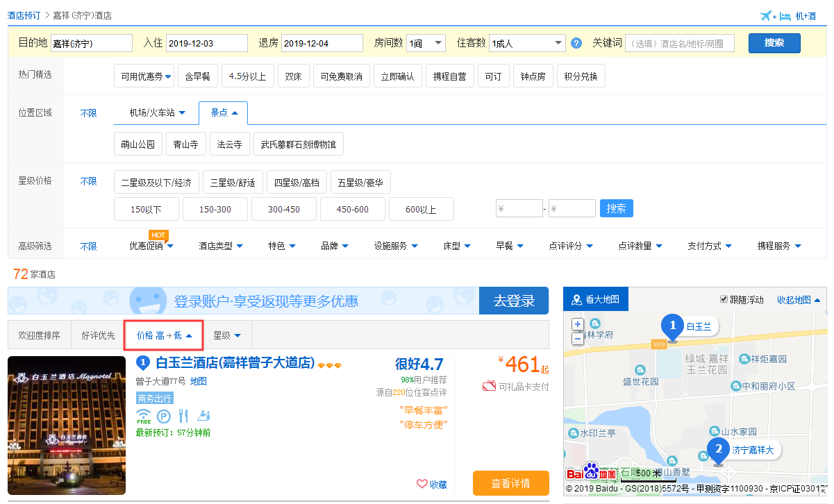Image resolution: width=834 pixels, height=504 pixels.
Task: Select the 含早餐 filter option
Action: pyautogui.click(x=198, y=76)
